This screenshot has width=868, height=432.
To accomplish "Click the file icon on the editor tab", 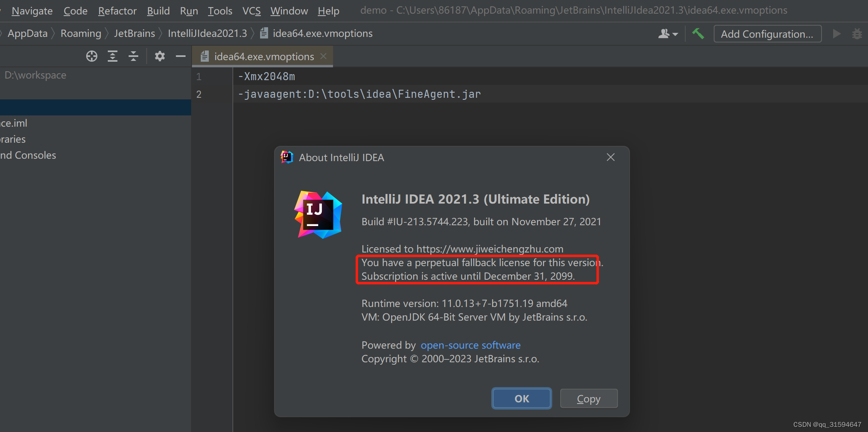I will coord(204,57).
